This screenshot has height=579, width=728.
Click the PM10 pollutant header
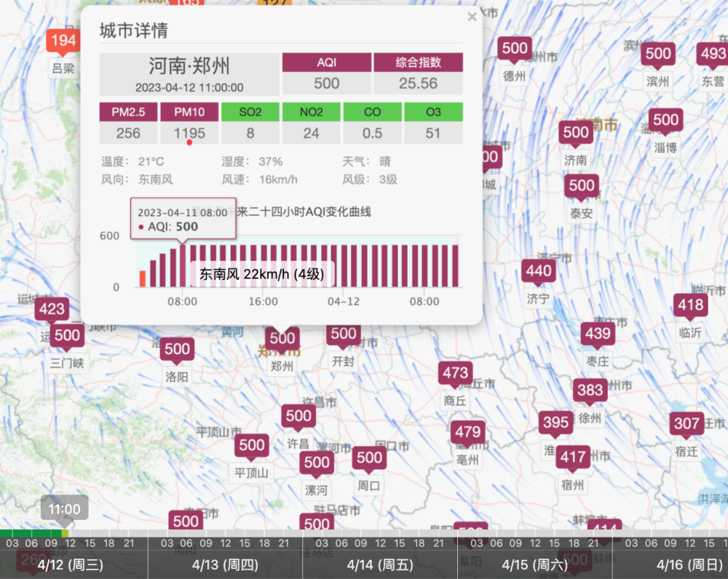189,112
